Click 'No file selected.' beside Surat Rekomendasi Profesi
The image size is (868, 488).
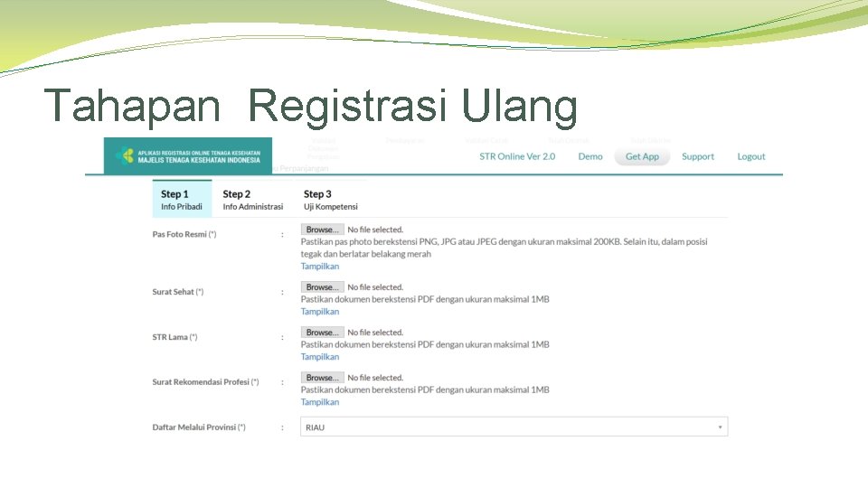(375, 378)
